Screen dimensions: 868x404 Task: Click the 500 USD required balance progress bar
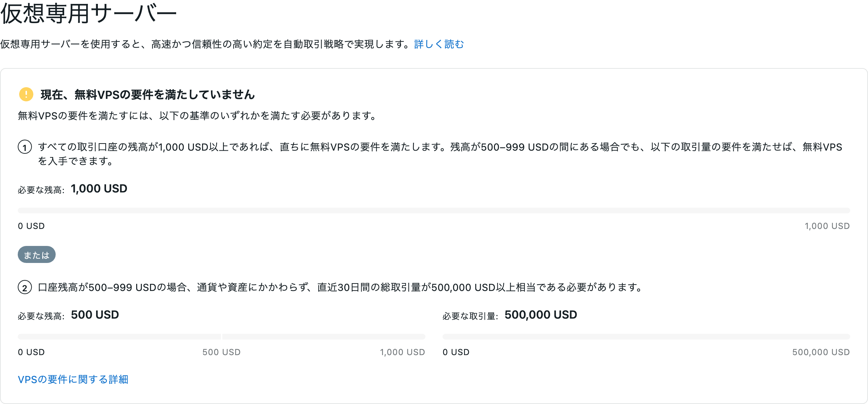tap(221, 337)
